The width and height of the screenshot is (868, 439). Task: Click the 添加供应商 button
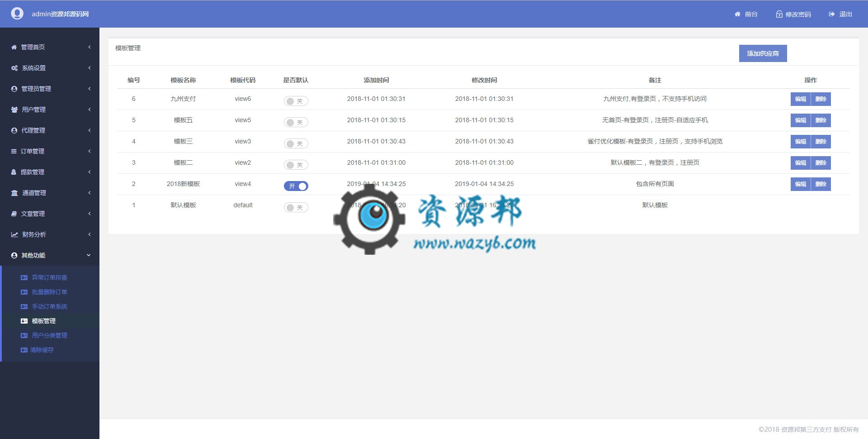[x=763, y=53]
